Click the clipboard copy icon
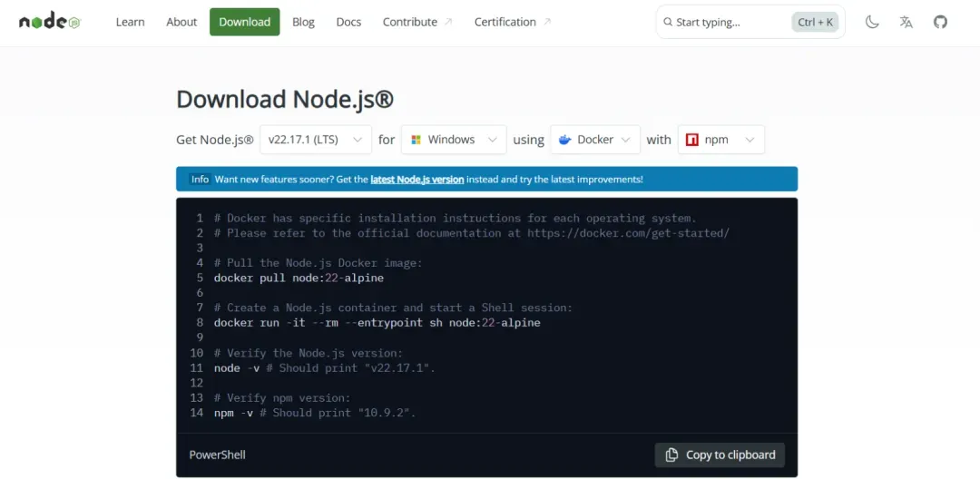 pyautogui.click(x=671, y=455)
